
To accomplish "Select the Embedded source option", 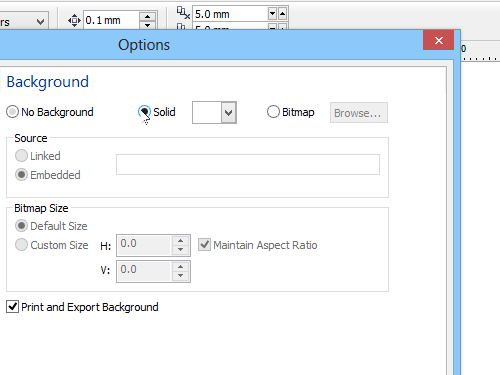I will [x=21, y=175].
